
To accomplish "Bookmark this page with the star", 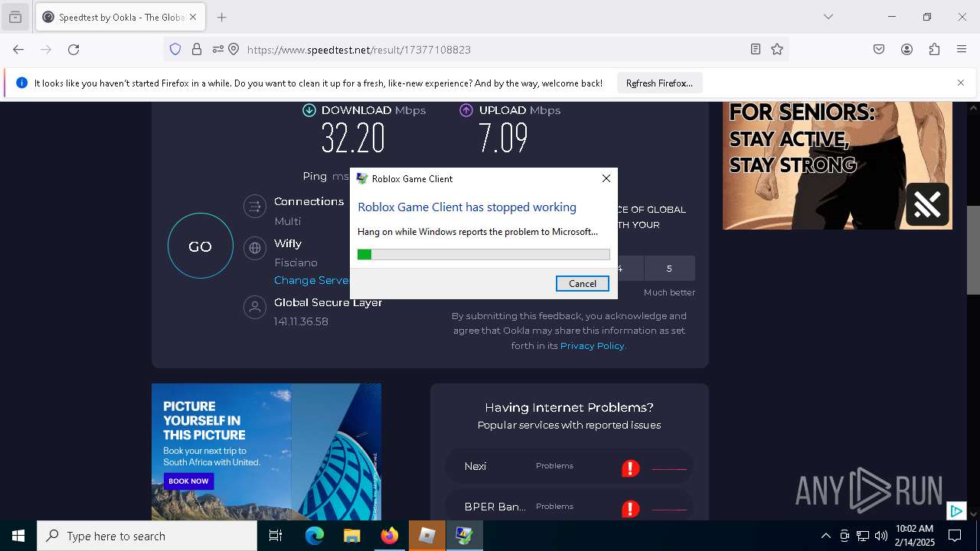I will (777, 50).
